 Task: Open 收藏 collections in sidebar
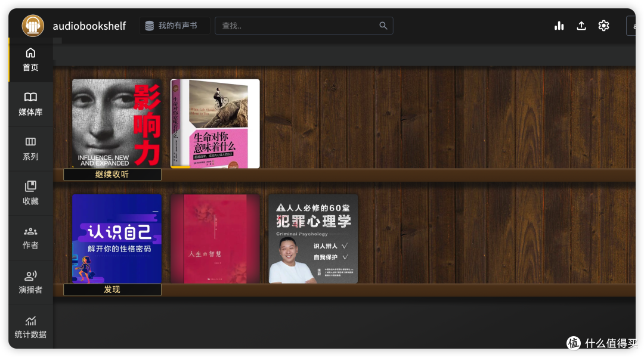(31, 193)
